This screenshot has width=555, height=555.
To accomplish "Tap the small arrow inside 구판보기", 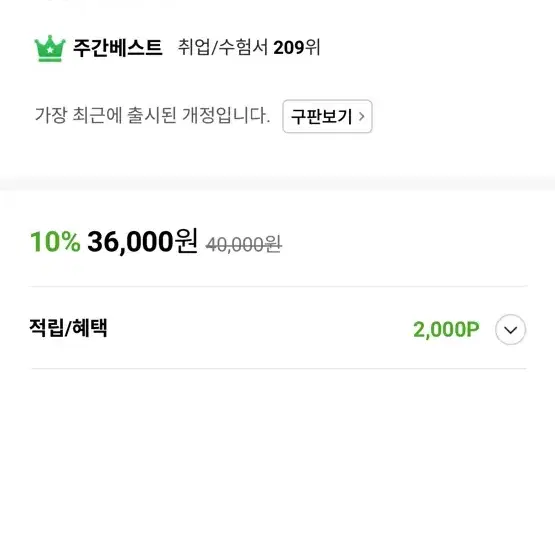I will click(361, 116).
